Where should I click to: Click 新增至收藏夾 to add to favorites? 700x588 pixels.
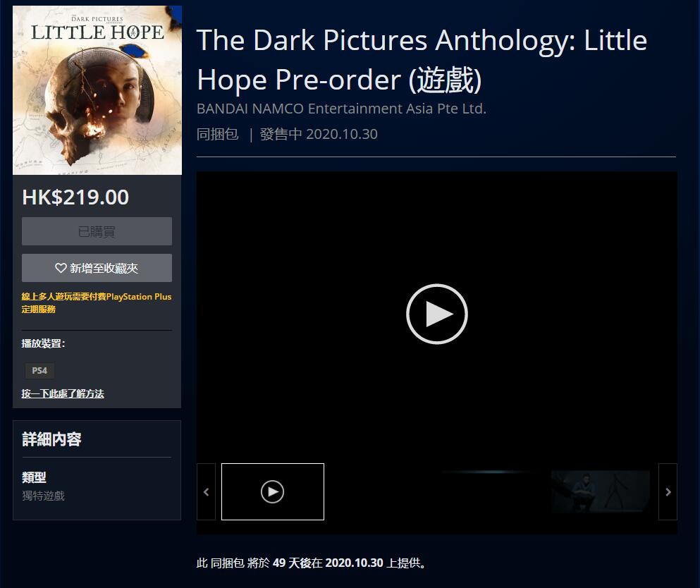coord(97,268)
